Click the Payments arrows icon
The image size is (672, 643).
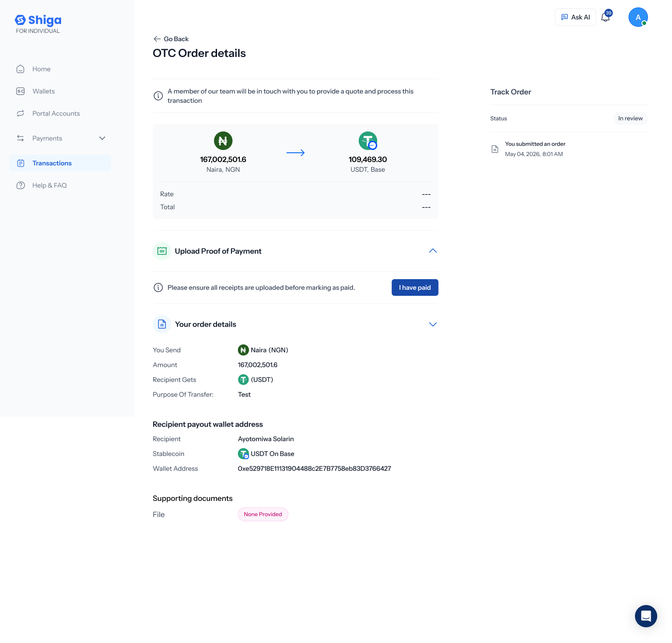pos(20,138)
